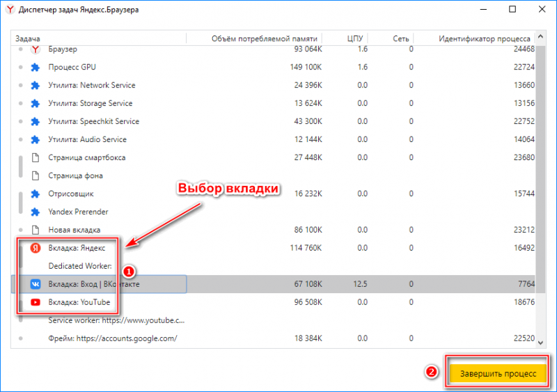Sort by Задача column header
Screen dimensions: 557x392
[x=98, y=38]
